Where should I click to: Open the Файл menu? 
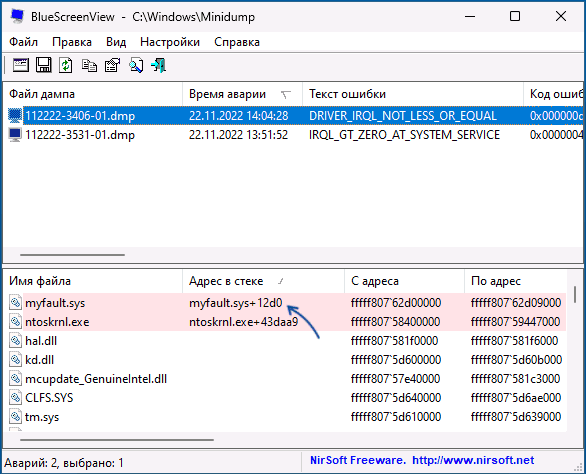tap(23, 42)
